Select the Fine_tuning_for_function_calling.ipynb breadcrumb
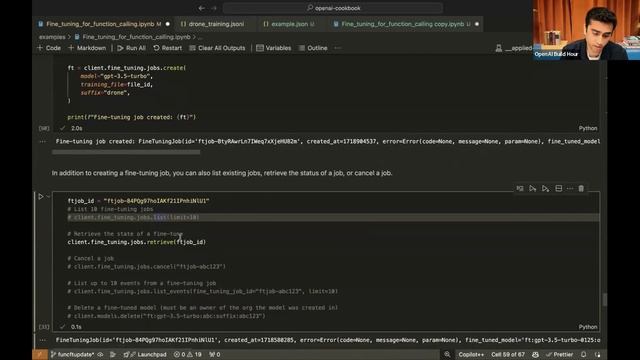This screenshot has width=640, height=360. point(136,37)
